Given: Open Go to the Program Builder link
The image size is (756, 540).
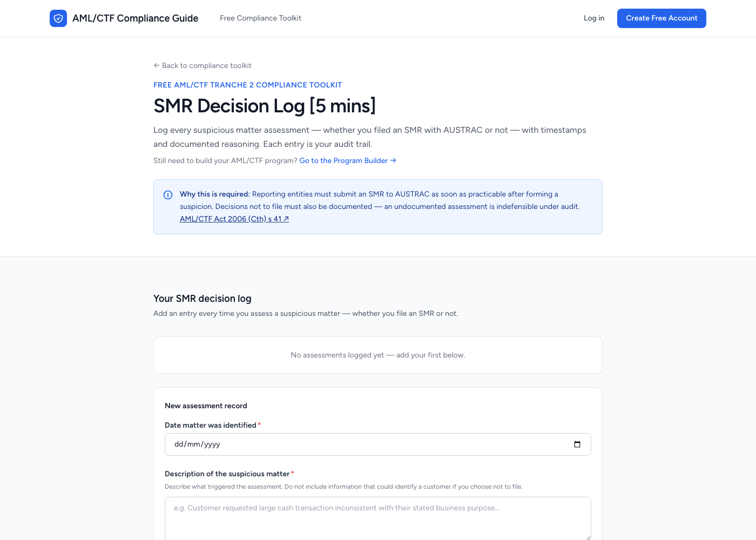Looking at the screenshot, I should (x=348, y=161).
